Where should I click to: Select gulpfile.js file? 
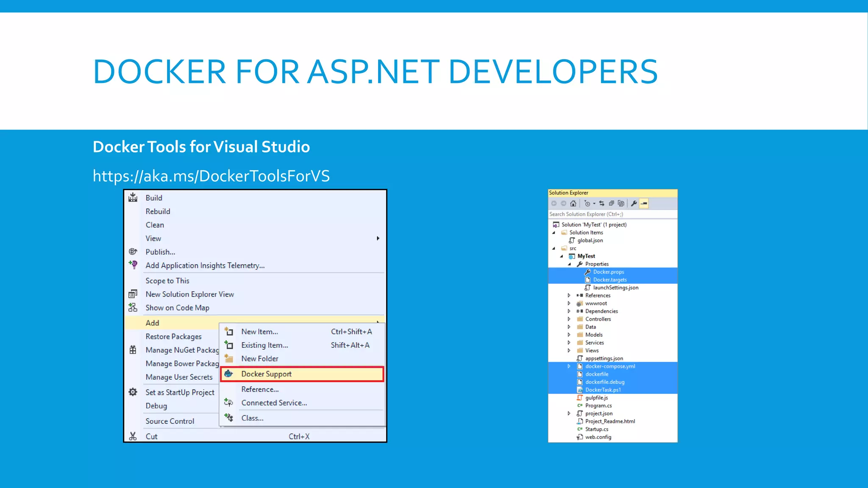click(596, 398)
